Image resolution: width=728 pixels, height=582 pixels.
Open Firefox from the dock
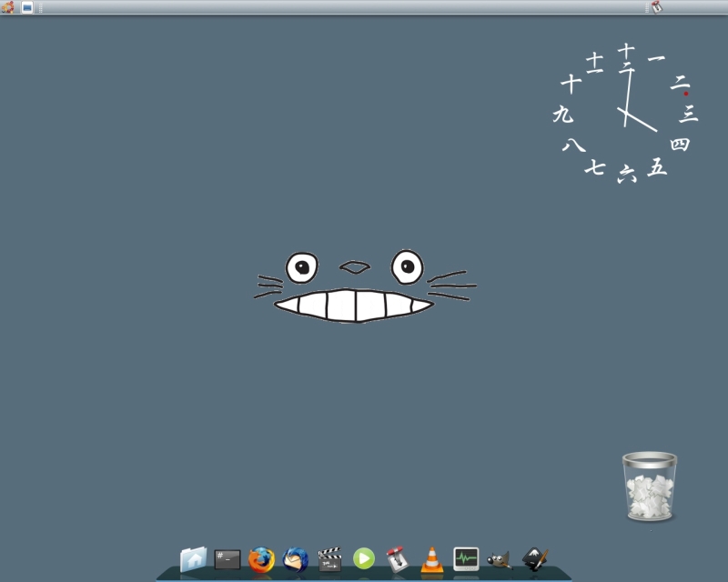point(261,560)
